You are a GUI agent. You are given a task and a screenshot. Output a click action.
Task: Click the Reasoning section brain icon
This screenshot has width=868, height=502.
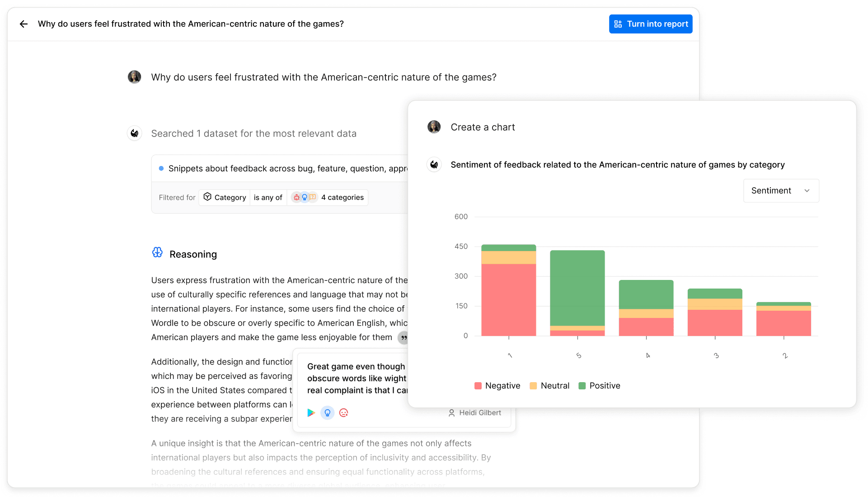tap(157, 253)
